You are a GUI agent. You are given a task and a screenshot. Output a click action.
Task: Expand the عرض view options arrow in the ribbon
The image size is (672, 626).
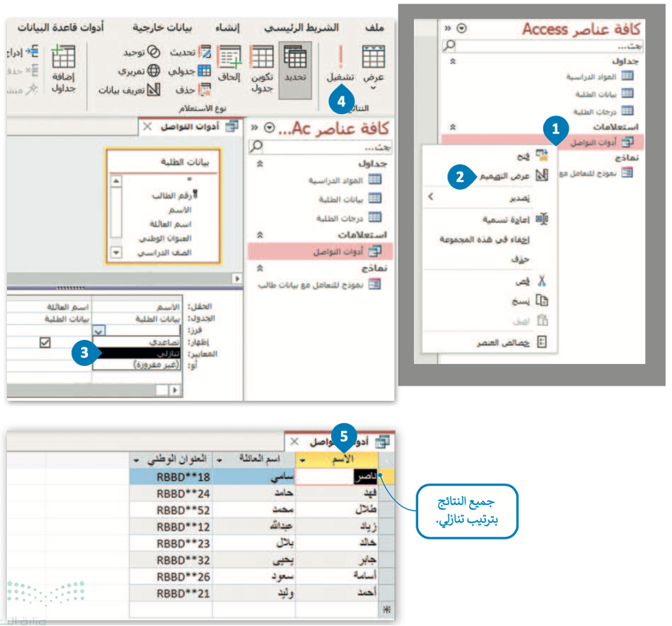pos(373,88)
